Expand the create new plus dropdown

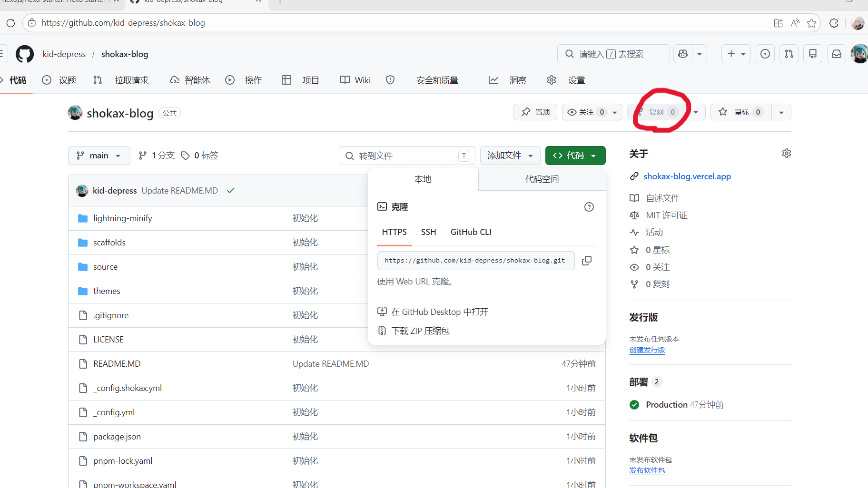736,54
